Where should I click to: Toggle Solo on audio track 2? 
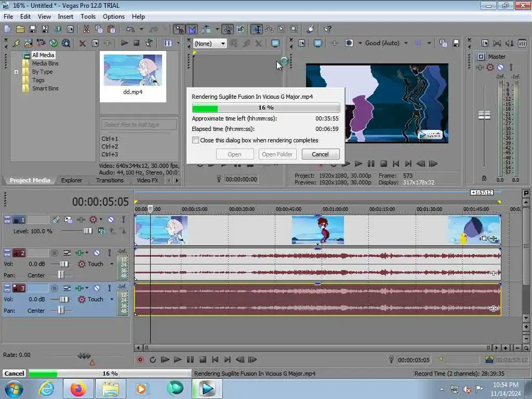coord(109,253)
